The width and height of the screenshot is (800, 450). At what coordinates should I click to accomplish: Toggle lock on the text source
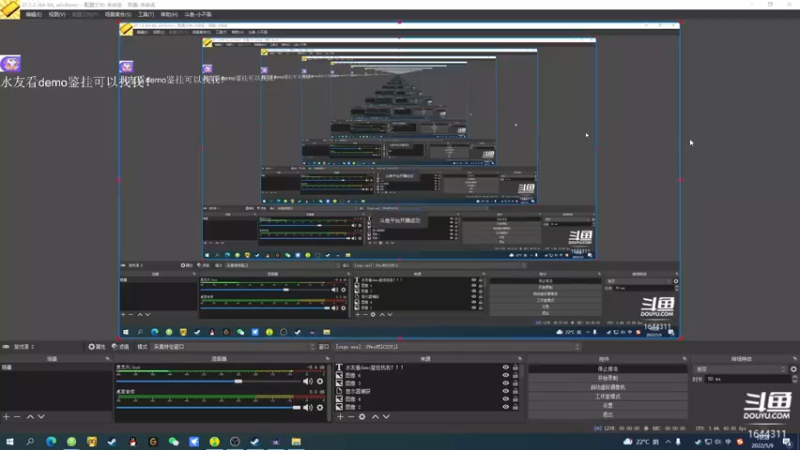(515, 367)
